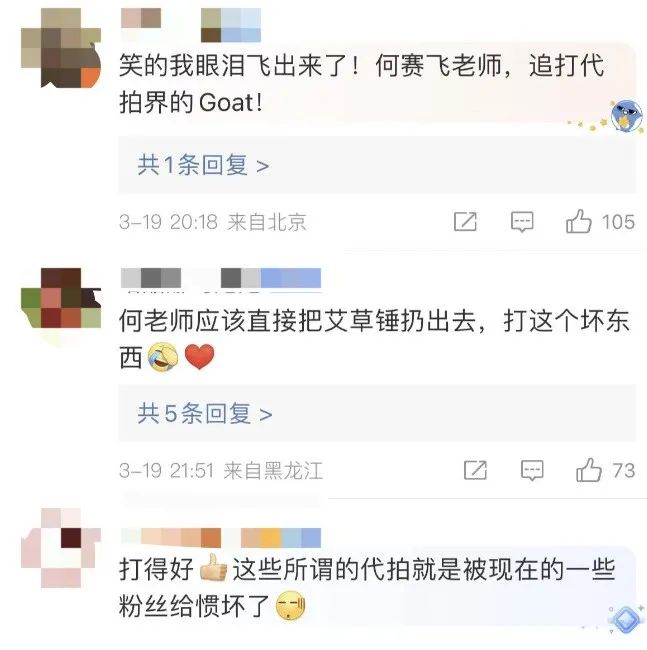
Task: Reply using comment icon on 20:18 comment
Action: [x=522, y=222]
